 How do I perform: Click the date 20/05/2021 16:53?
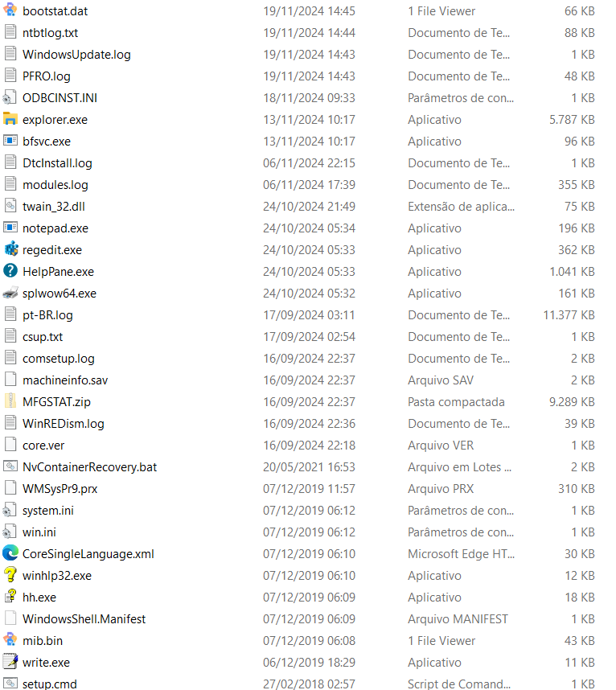(x=309, y=467)
